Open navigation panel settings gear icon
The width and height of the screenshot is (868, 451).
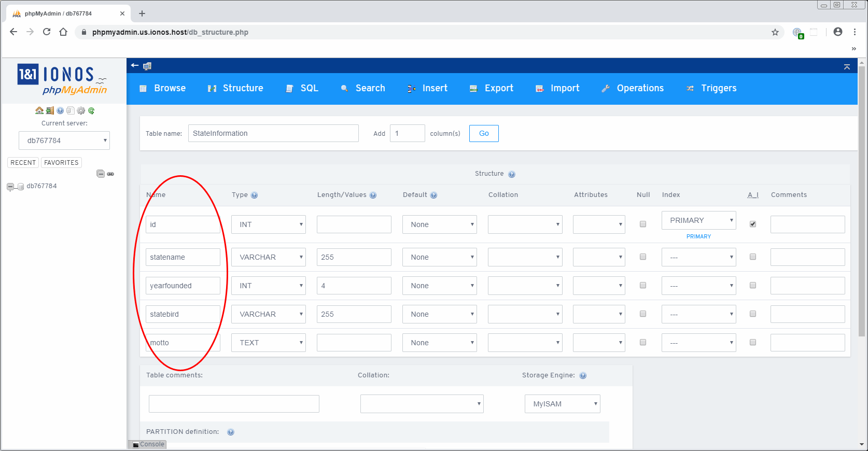tap(81, 110)
